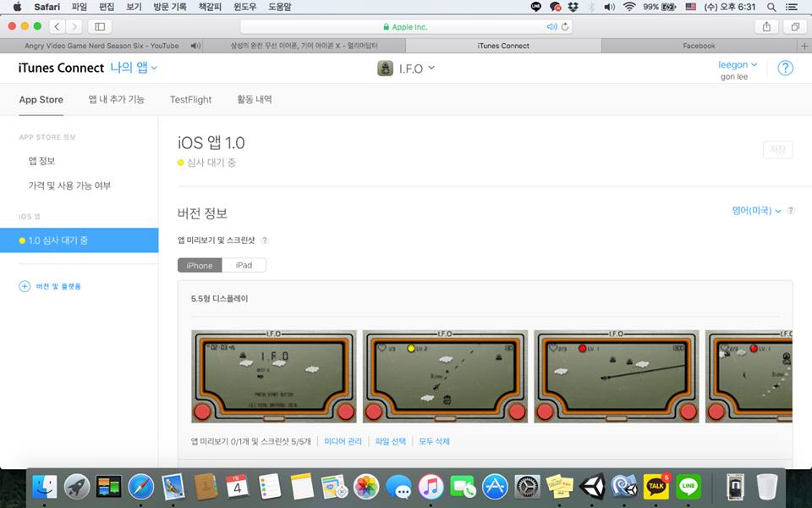
Task: Open the 보기 menu
Action: [x=134, y=7]
